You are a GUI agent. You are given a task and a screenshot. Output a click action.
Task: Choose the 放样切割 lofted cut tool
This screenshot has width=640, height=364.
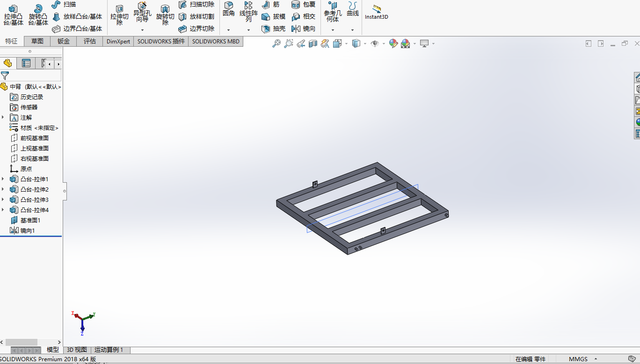(x=196, y=16)
